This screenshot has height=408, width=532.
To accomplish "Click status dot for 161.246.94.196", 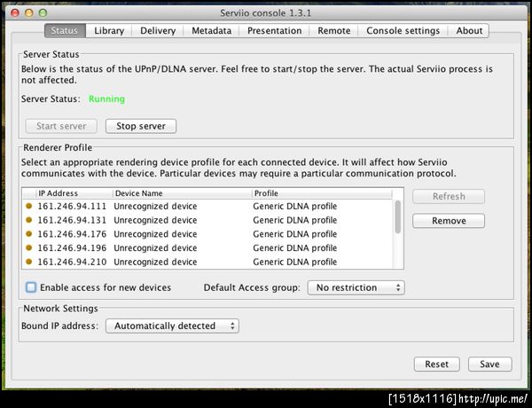I will [x=29, y=247].
